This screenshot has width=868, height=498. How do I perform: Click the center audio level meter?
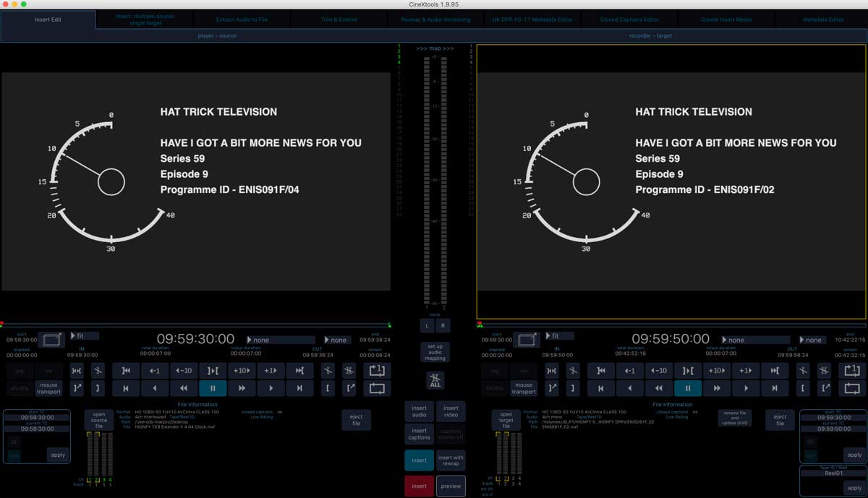click(x=435, y=182)
